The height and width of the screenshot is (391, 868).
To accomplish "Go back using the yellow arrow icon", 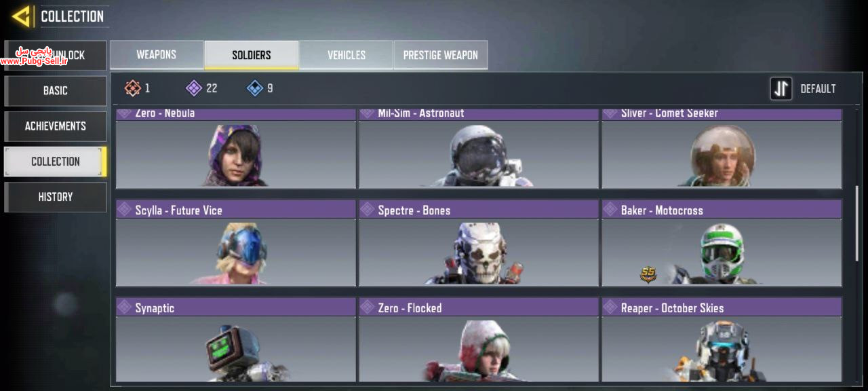I will (x=22, y=16).
